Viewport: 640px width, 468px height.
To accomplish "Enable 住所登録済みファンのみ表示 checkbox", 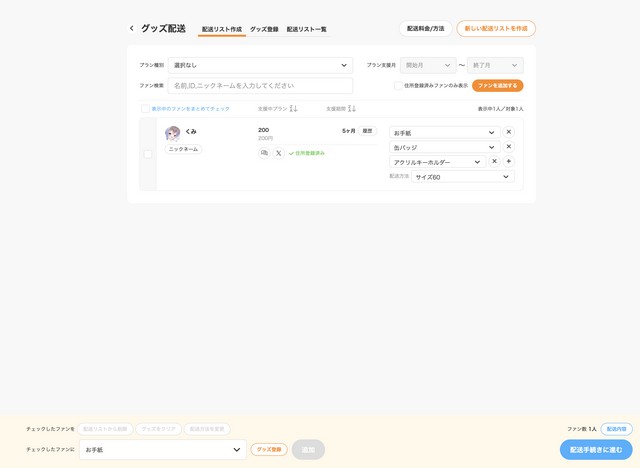I will tap(398, 86).
